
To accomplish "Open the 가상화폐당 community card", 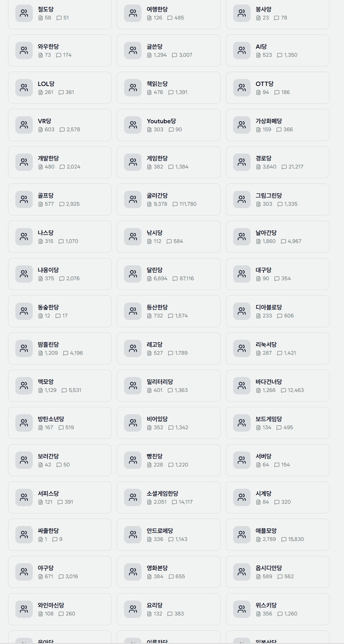I will [277, 125].
